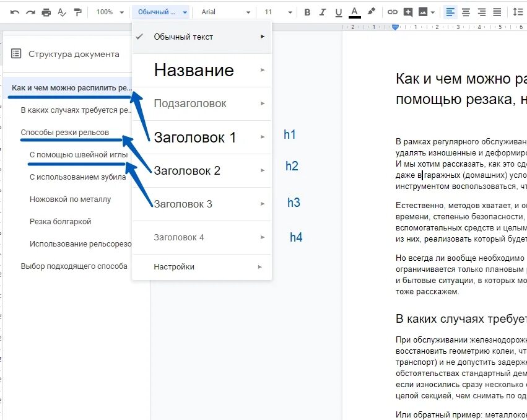This screenshot has height=420, width=527.
Task: Open the font size 11 dropdown
Action: point(278,12)
